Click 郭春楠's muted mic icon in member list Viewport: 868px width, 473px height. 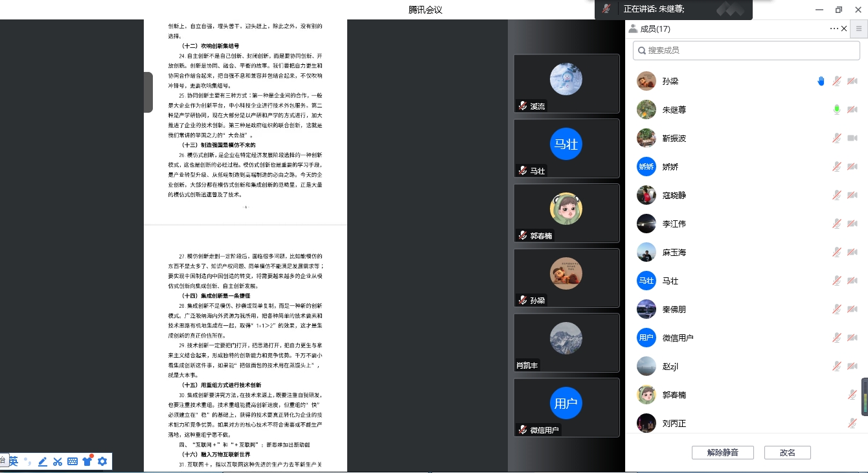pyautogui.click(x=852, y=395)
